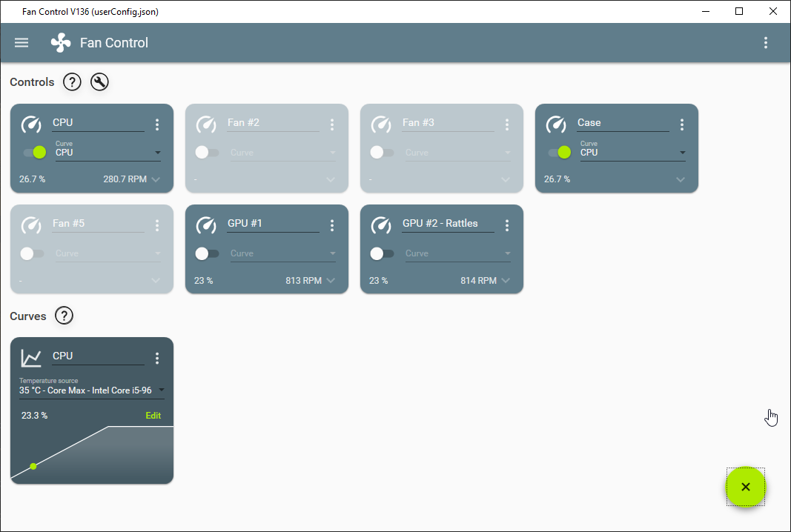Viewport: 791px width, 532px height.
Task: Click the Fan Control fan logo
Action: pyautogui.click(x=60, y=42)
